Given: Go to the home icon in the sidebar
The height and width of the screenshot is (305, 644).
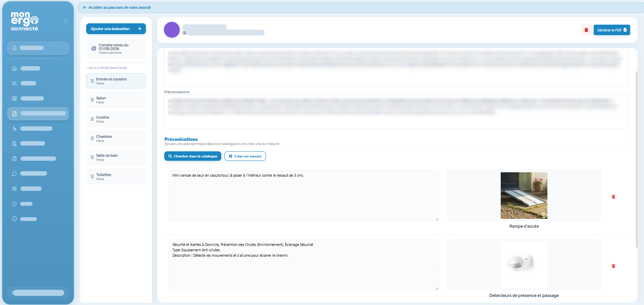Looking at the screenshot, I should (15, 68).
